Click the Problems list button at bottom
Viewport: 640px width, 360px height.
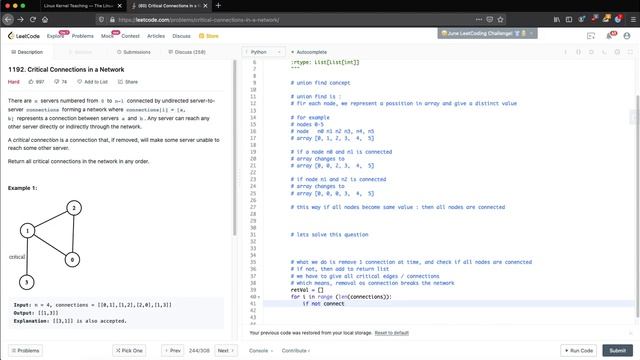tap(25, 351)
